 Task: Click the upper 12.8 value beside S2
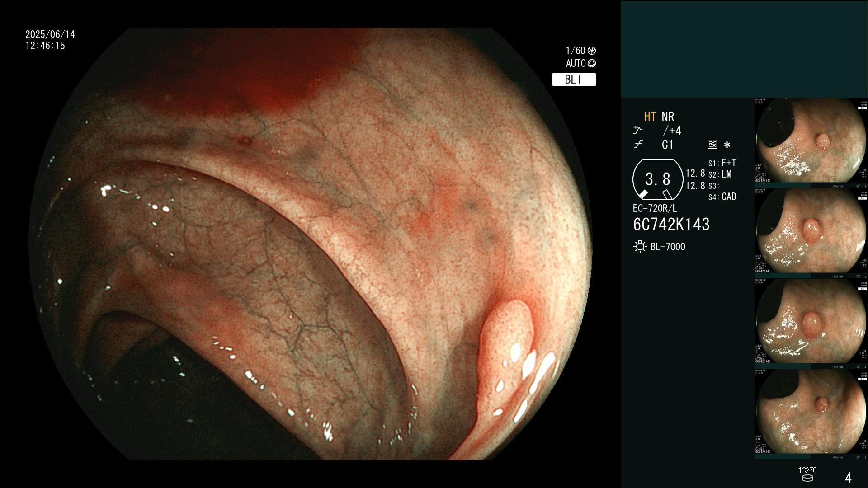tap(695, 173)
